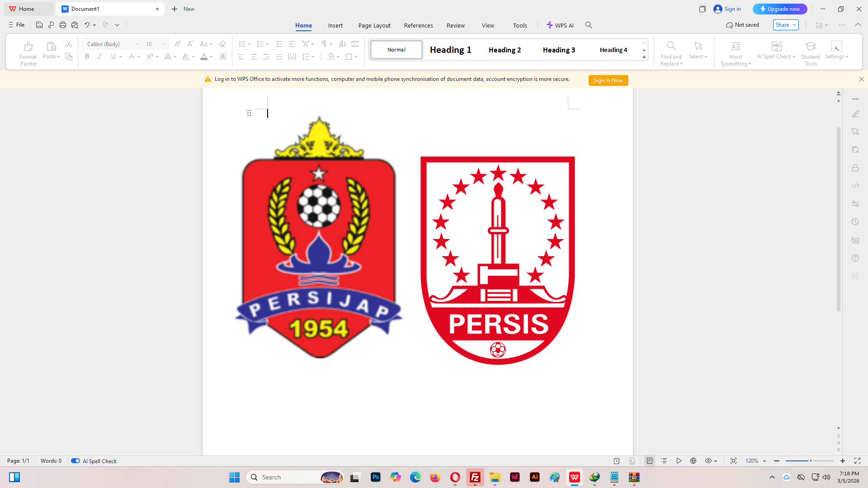868x488 pixels.
Task: Click the code brackets icon in sidebar
Action: coord(855,186)
